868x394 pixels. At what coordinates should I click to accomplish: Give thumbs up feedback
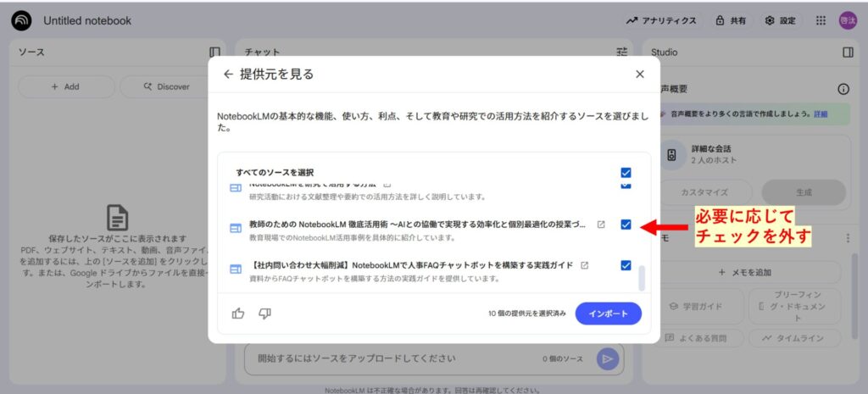(x=238, y=314)
